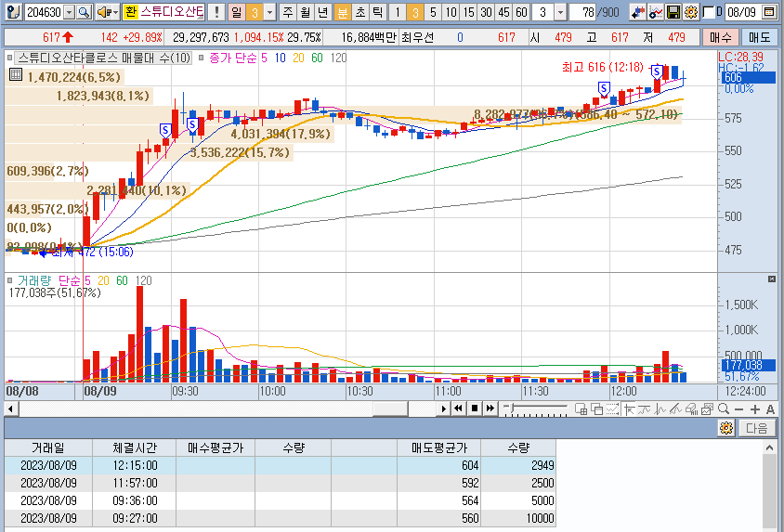Toggle the 종가 단순 moving average marker
784x532 pixels.
201,58
